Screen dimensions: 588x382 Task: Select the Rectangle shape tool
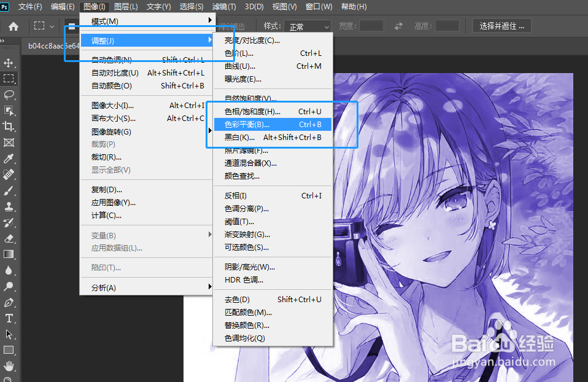point(9,350)
